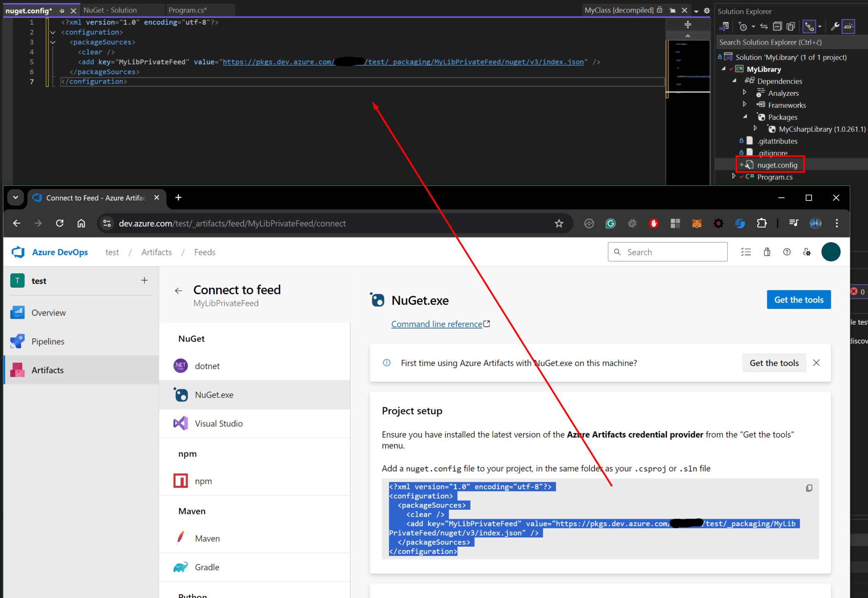The image size is (868, 598).
Task: Enable Sync with Active Document in Solution Explorer
Action: click(x=763, y=26)
